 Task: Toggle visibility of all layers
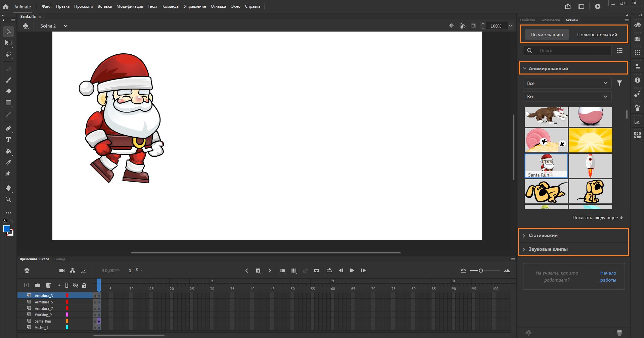(x=76, y=285)
